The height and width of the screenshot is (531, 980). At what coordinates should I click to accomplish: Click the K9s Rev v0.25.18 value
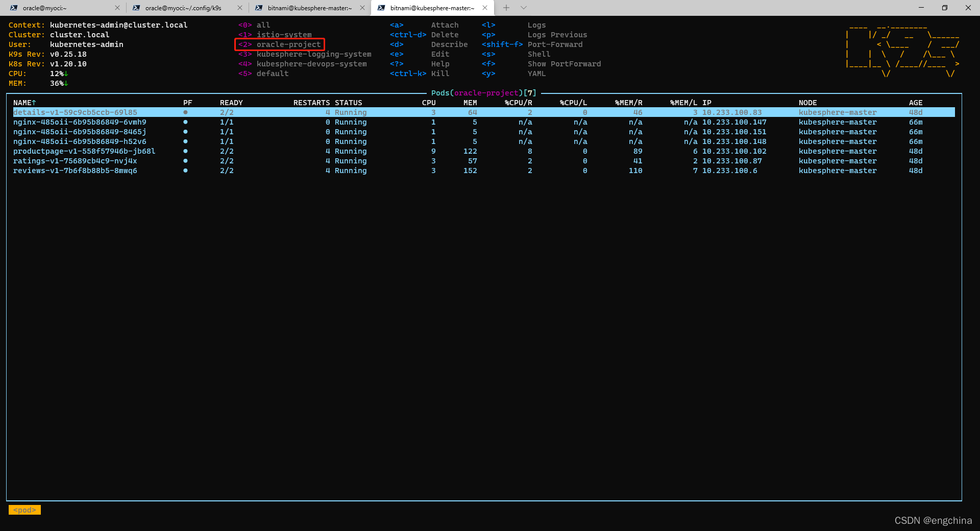pos(68,54)
